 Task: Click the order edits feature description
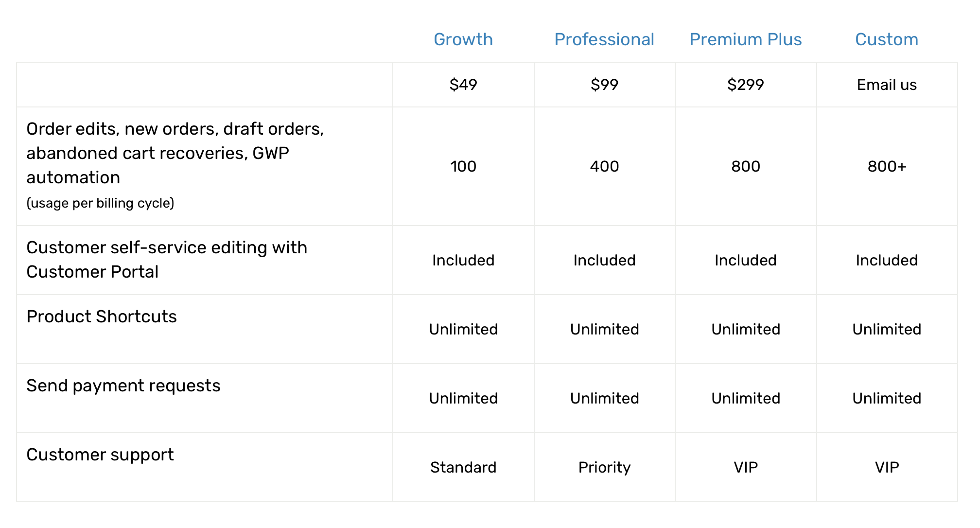coord(175,153)
